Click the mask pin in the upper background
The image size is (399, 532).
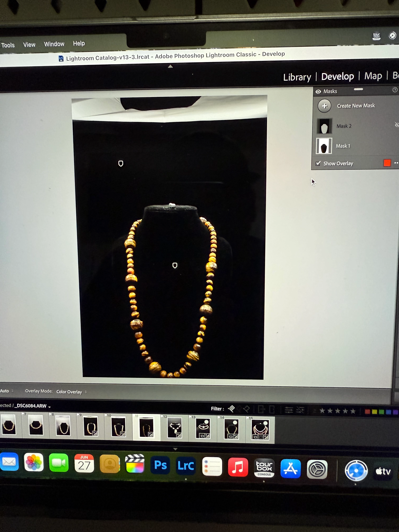(121, 163)
